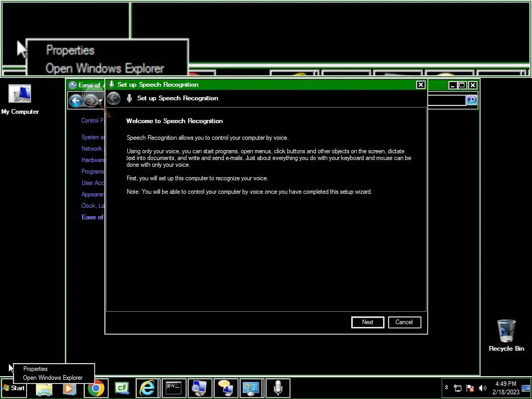Screen dimensions: 532x399
Task: Click Next in the Speech Recognition wizard
Action: pyautogui.click(x=367, y=322)
